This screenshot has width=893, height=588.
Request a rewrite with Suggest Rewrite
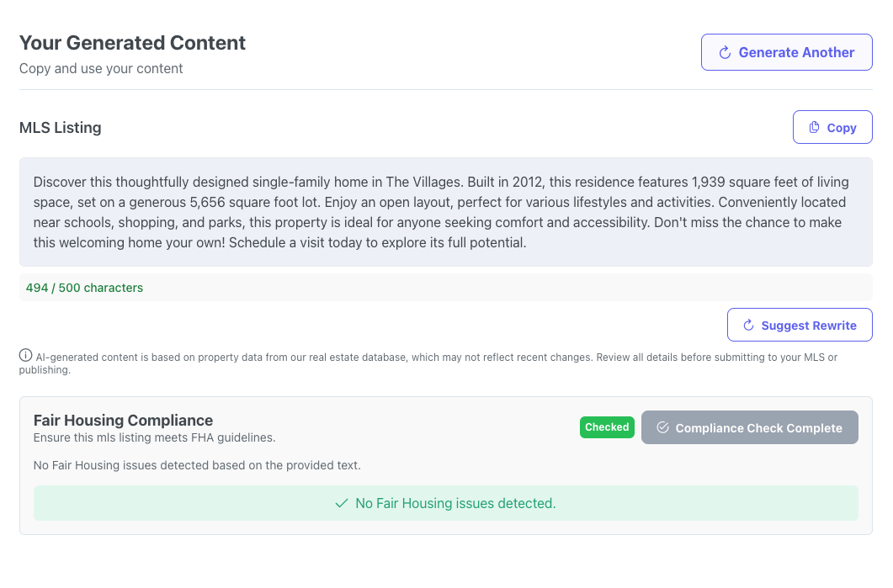coord(800,325)
